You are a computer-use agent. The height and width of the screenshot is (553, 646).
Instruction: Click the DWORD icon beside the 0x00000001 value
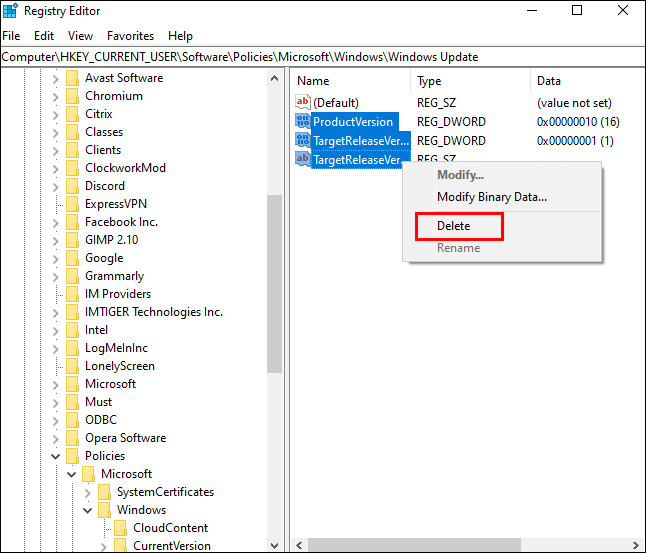pos(303,141)
